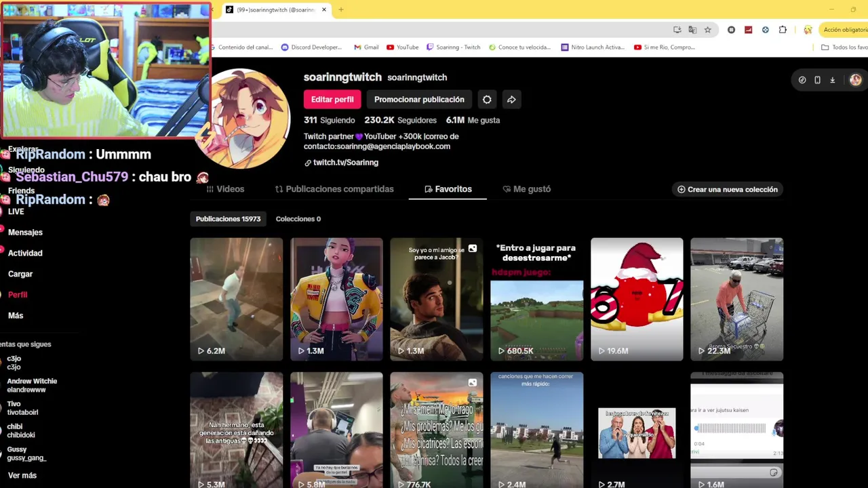The width and height of the screenshot is (868, 488).
Task: Open the Soarinng - Twitch bookmark
Action: tap(453, 47)
